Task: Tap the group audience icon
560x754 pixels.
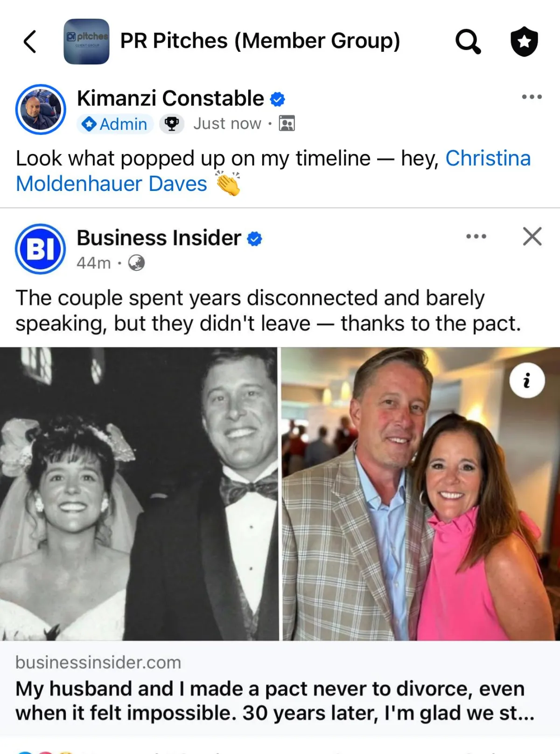Action: point(287,124)
